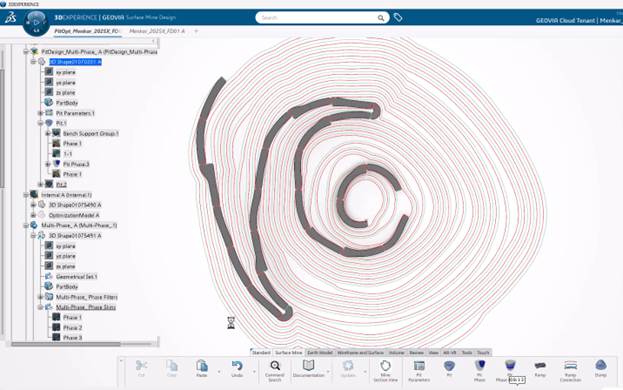The height and width of the screenshot is (390, 623).
Task: Click the Dump tool icon
Action: coord(600,369)
